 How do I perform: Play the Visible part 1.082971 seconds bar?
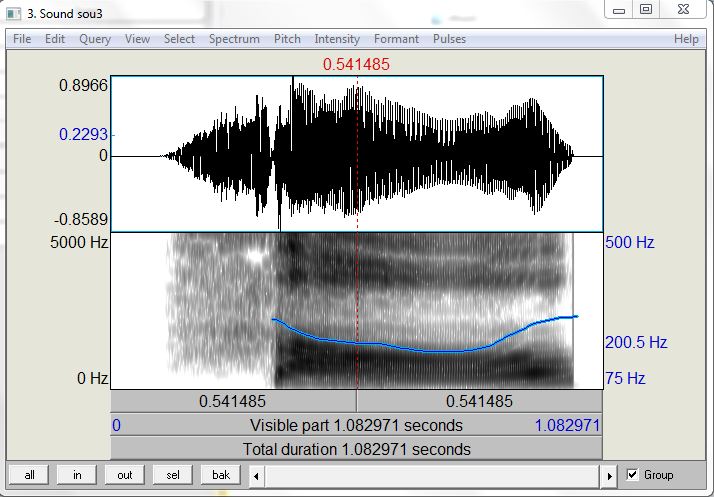pos(357,425)
